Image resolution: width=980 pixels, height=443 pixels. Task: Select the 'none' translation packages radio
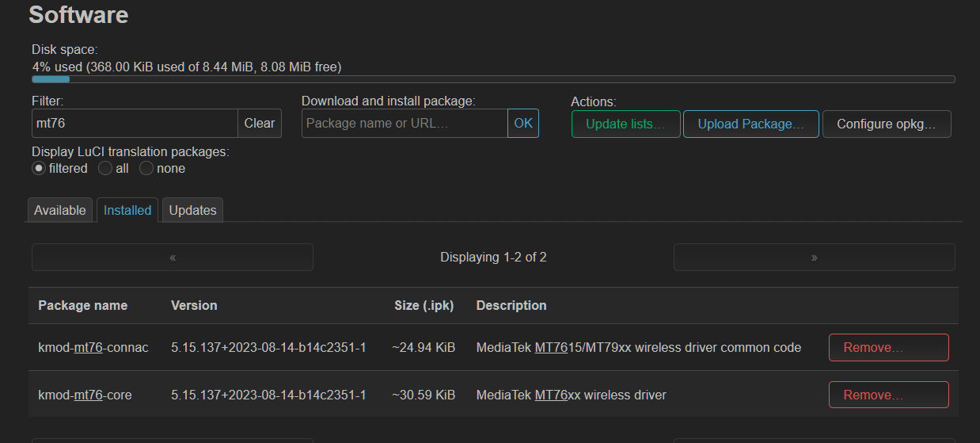(146, 168)
